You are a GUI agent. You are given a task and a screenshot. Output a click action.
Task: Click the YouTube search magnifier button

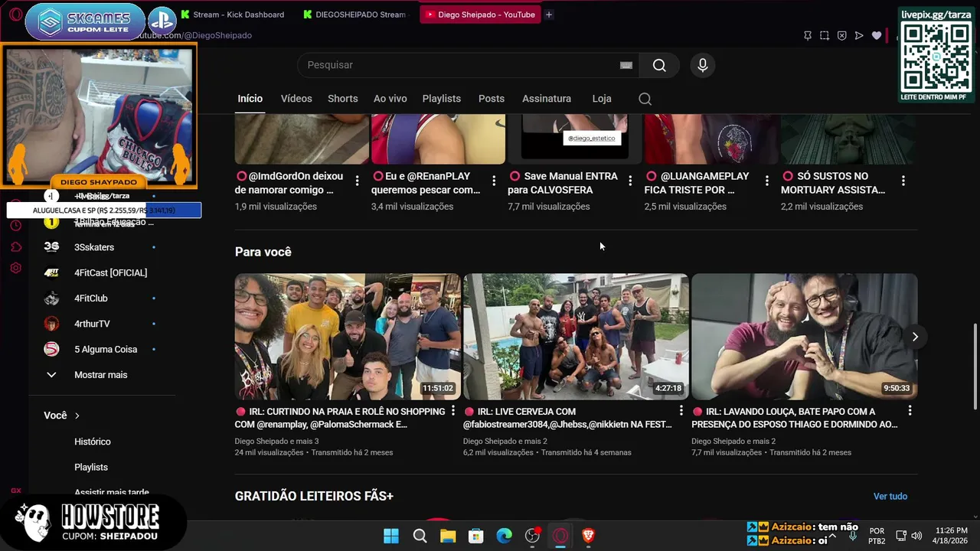point(659,65)
